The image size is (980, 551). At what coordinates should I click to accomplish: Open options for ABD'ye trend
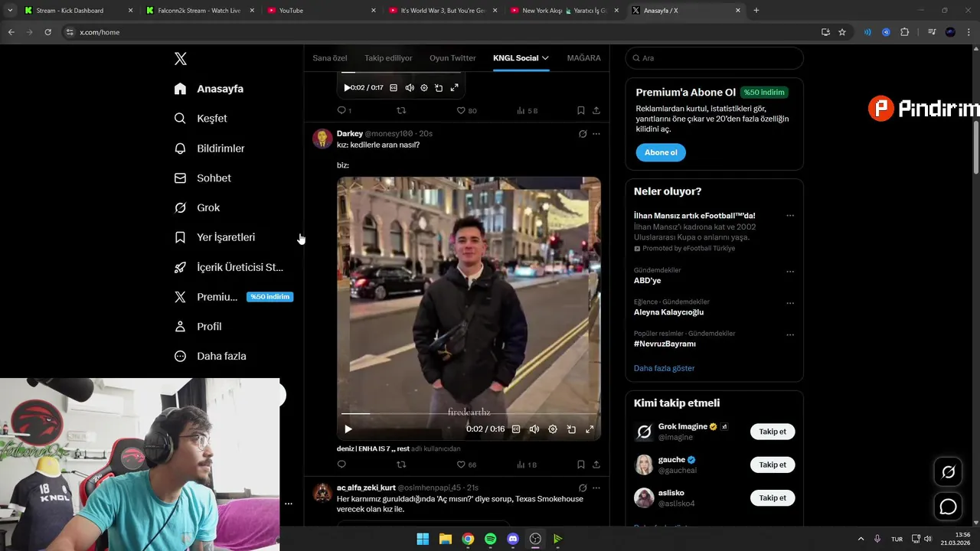pyautogui.click(x=790, y=272)
